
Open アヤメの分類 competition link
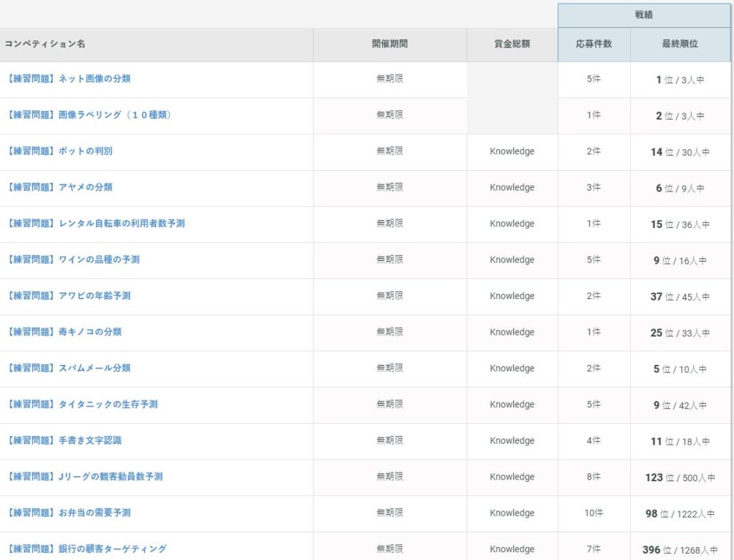click(x=59, y=187)
